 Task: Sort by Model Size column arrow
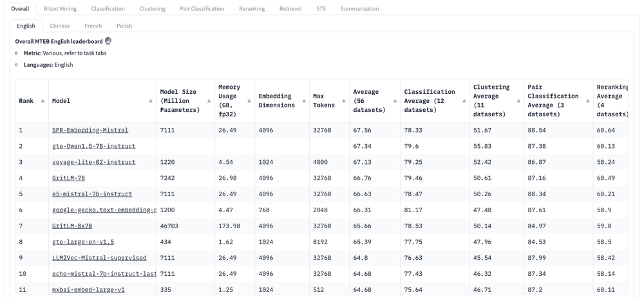pyautogui.click(x=209, y=101)
